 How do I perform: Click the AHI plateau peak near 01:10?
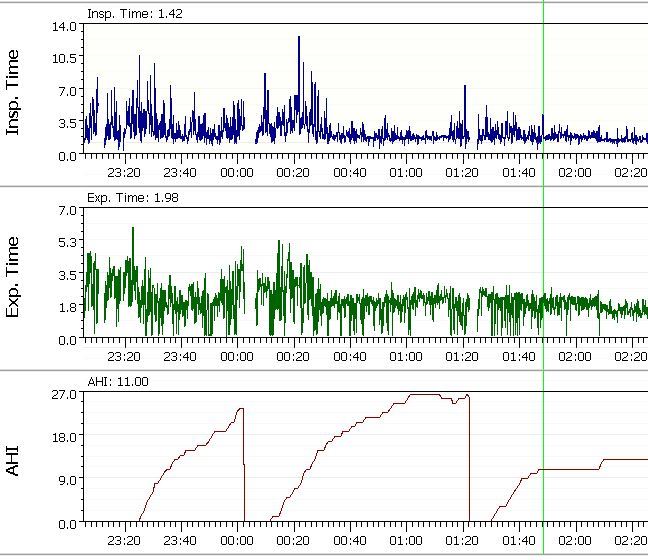(x=425, y=395)
